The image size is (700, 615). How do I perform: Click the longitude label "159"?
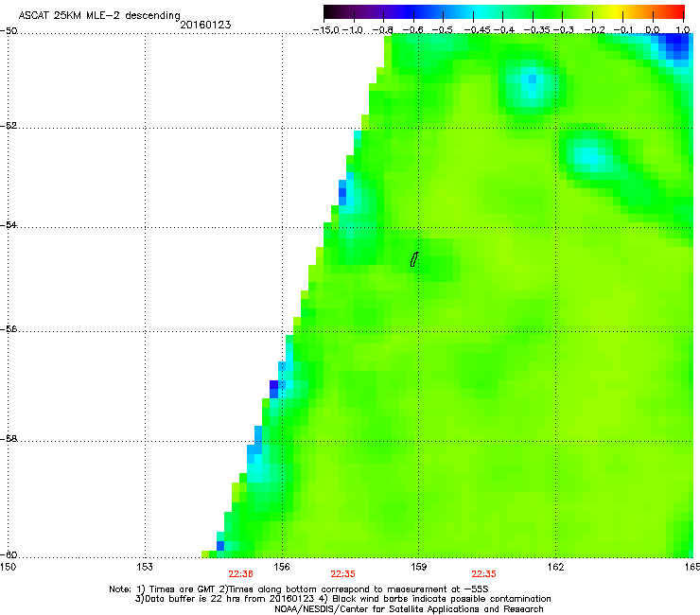418,567
